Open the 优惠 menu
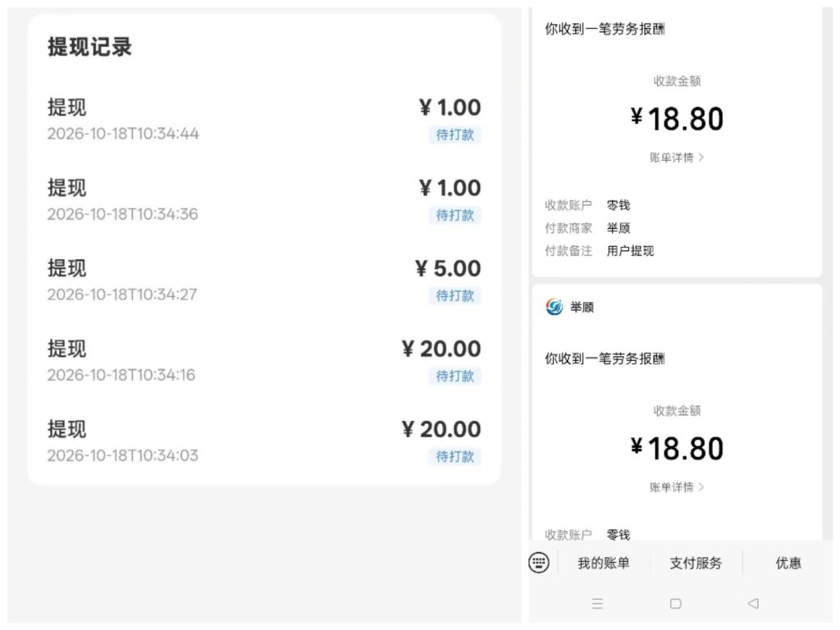The image size is (840, 630). (x=788, y=563)
